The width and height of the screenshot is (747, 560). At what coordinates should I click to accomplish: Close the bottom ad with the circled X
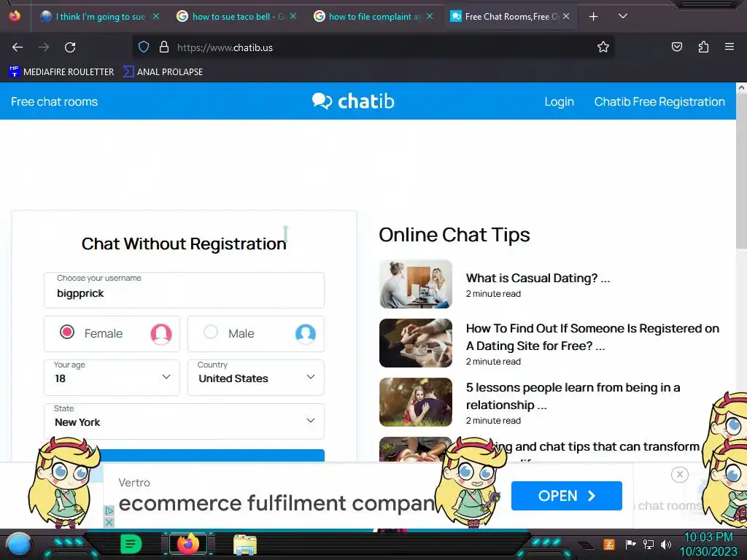679,474
